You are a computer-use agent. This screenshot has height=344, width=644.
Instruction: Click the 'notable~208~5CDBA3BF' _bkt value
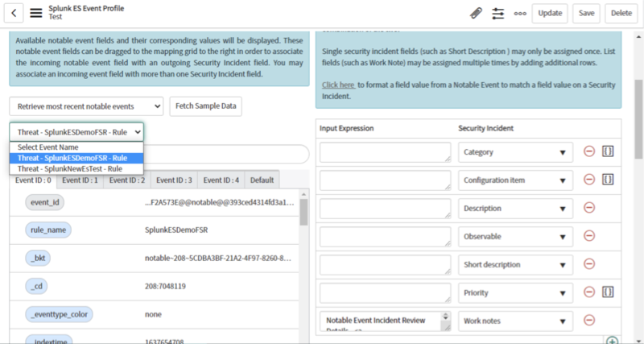218,258
